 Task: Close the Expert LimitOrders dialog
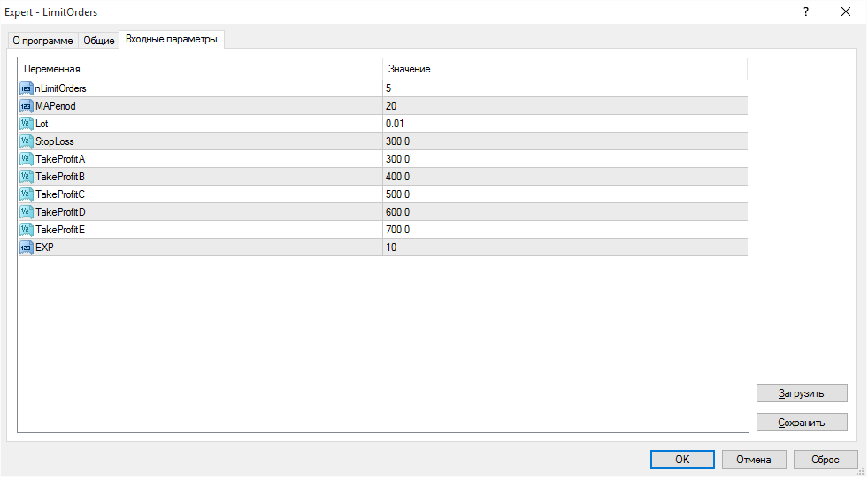[846, 11]
